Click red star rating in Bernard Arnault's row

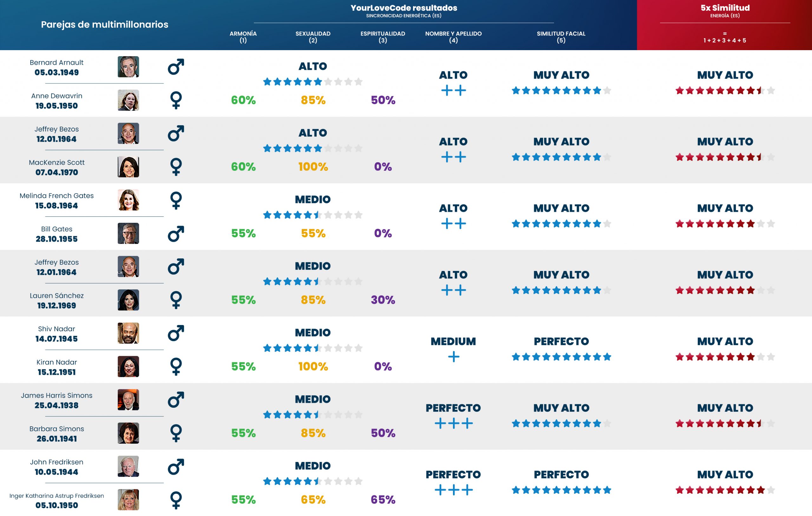(725, 90)
